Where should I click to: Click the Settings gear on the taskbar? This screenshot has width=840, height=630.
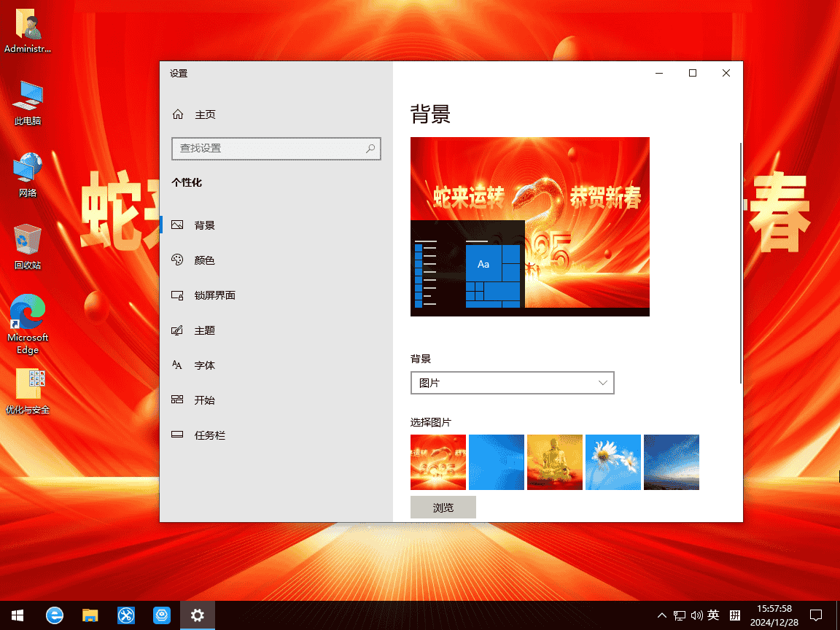(197, 615)
